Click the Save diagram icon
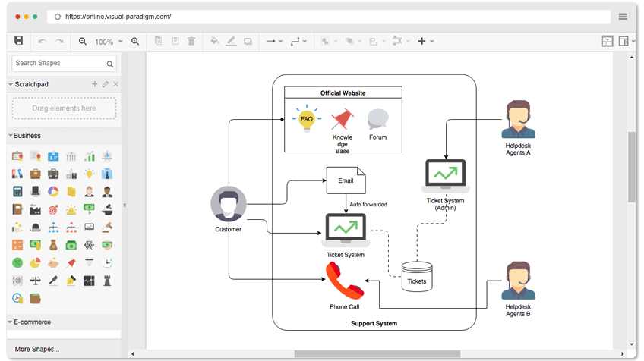 (19, 41)
